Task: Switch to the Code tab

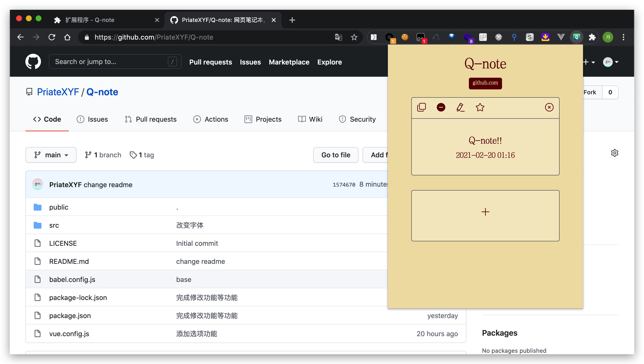Action: (47, 119)
